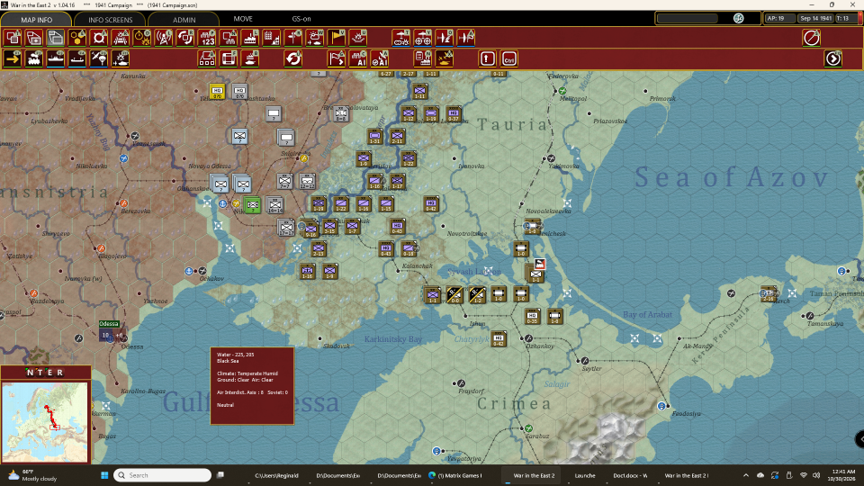The image size is (864, 486).
Task: Click the Ctrl key button
Action: point(509,58)
